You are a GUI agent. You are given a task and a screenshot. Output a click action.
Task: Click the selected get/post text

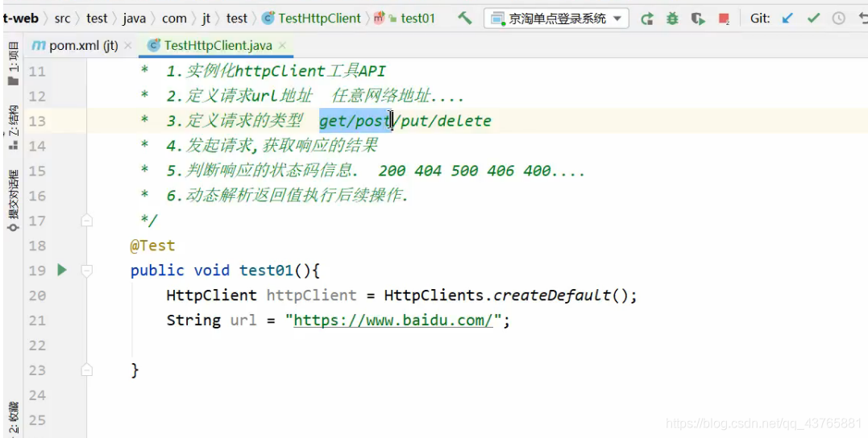point(355,121)
